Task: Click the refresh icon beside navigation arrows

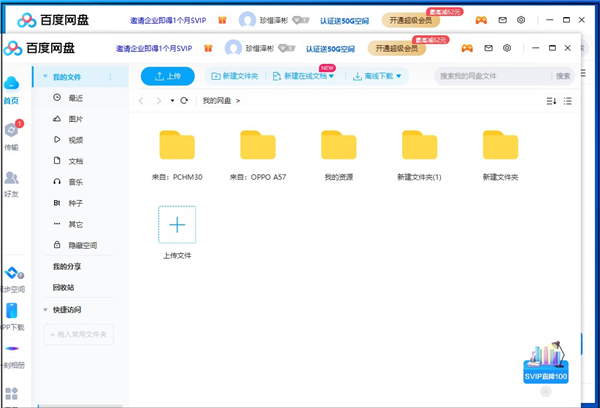Action: [x=184, y=101]
